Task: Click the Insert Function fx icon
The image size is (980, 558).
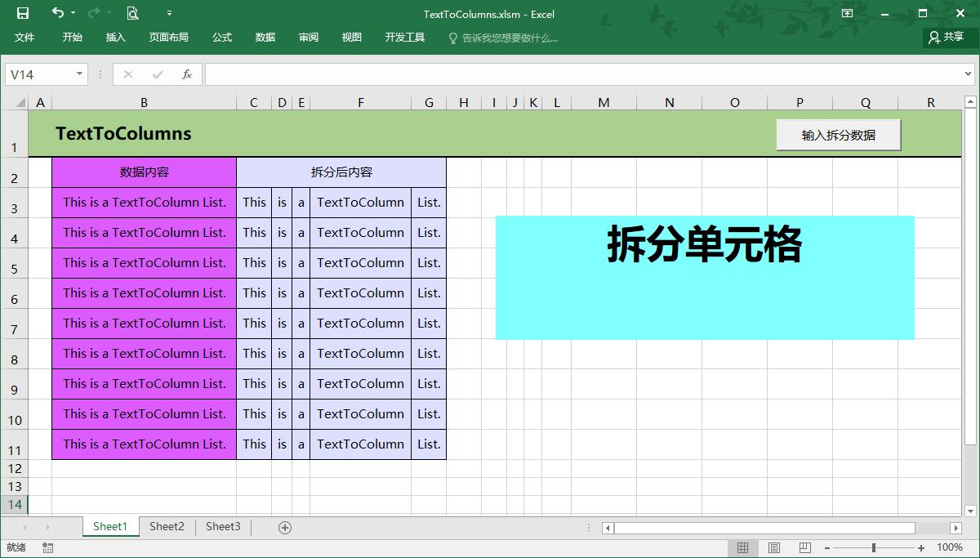Action: (187, 74)
